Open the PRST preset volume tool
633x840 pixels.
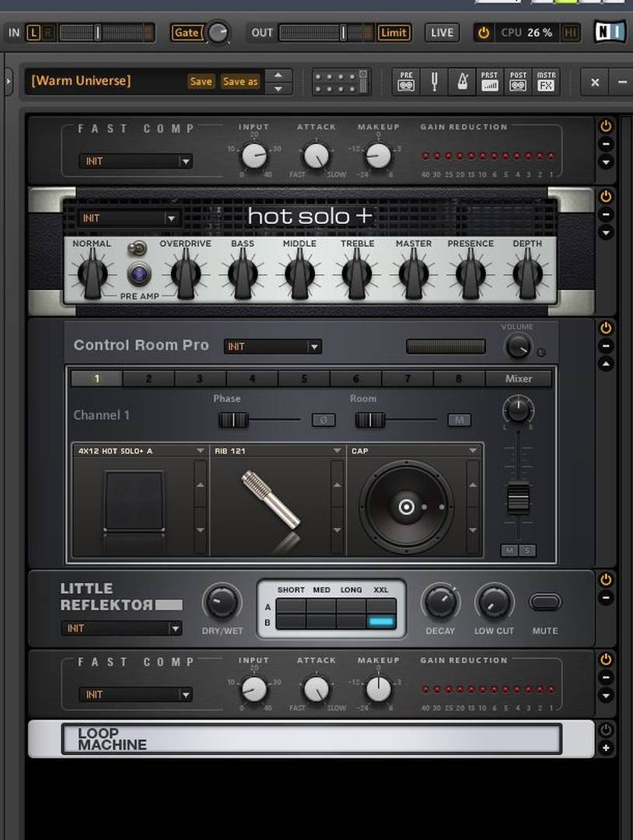pyautogui.click(x=489, y=82)
